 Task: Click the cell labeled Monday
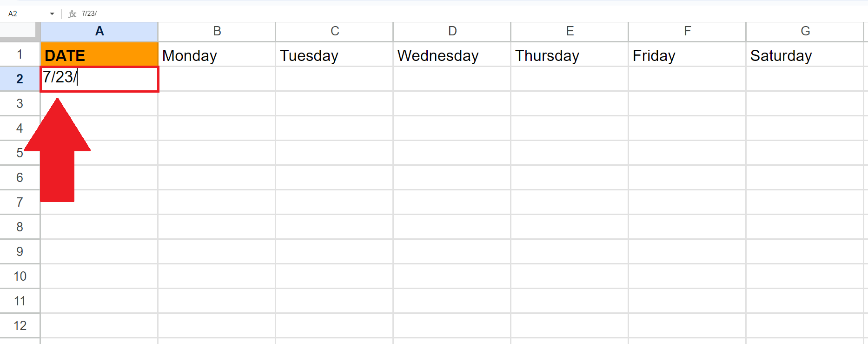217,55
